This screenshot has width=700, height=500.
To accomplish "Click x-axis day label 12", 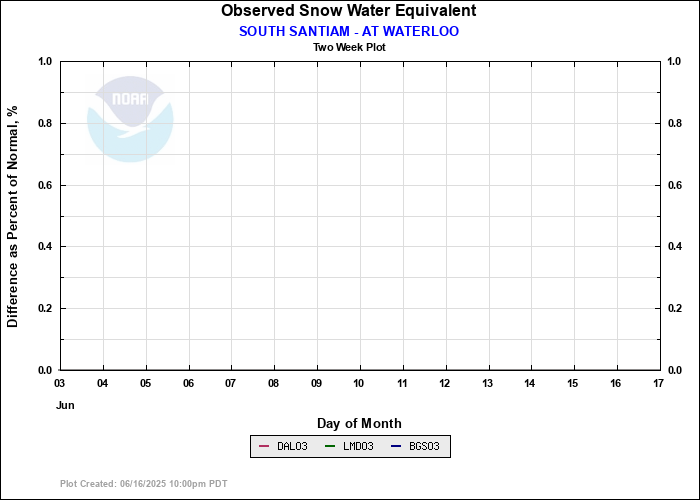I will pyautogui.click(x=445, y=383).
